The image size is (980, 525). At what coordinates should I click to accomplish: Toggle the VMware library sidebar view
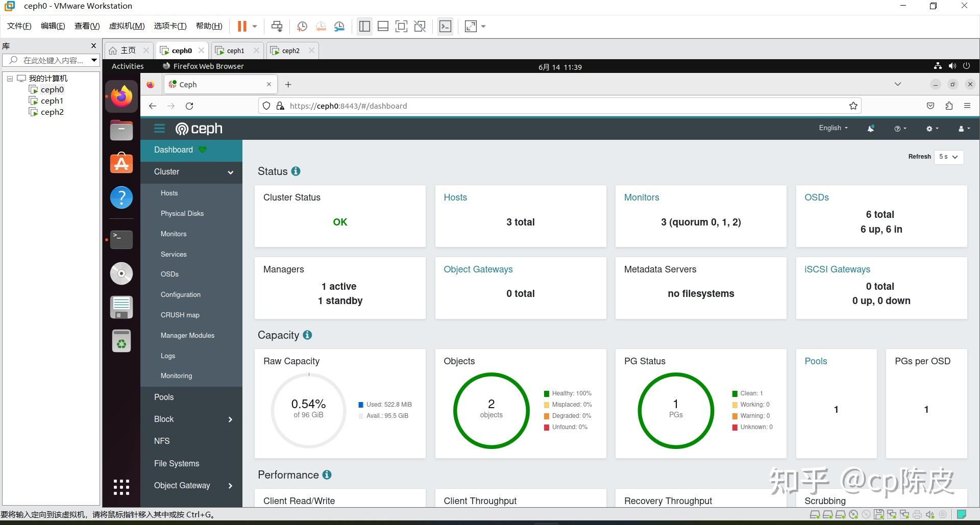(x=364, y=27)
